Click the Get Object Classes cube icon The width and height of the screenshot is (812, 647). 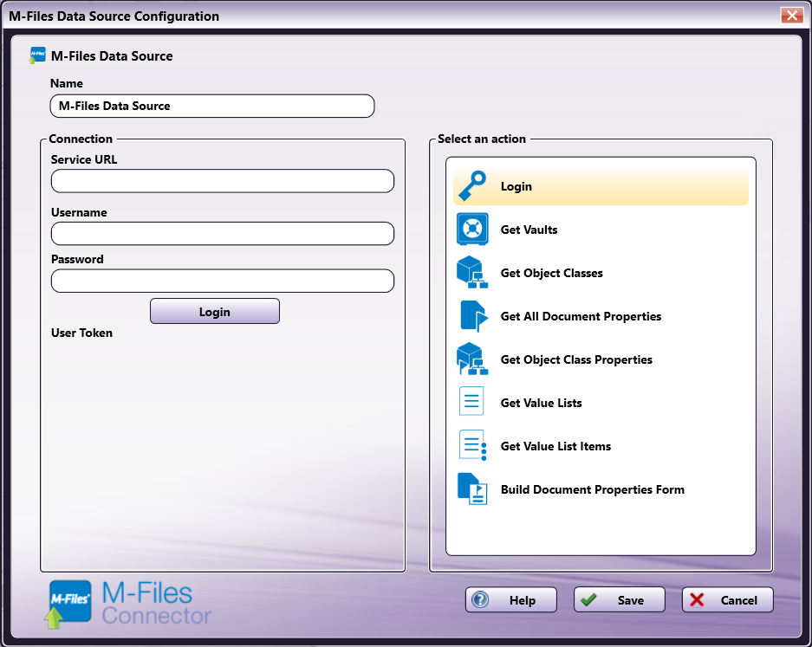(x=472, y=272)
